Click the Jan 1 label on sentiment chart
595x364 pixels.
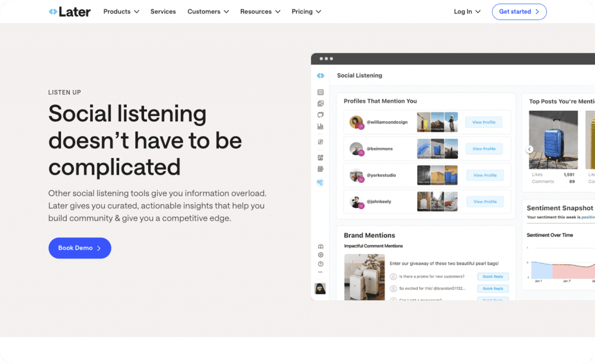click(x=538, y=282)
